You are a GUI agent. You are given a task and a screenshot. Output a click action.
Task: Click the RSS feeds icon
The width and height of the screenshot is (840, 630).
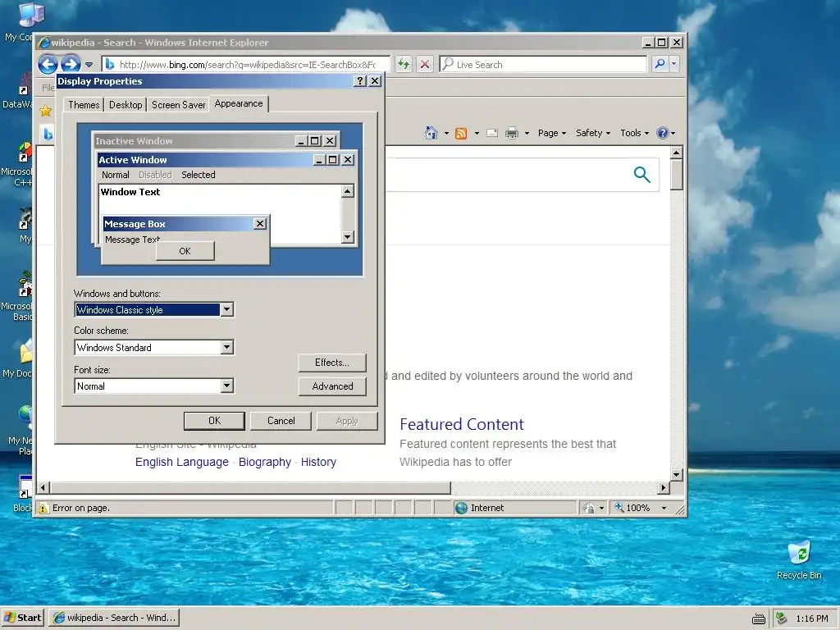click(461, 133)
